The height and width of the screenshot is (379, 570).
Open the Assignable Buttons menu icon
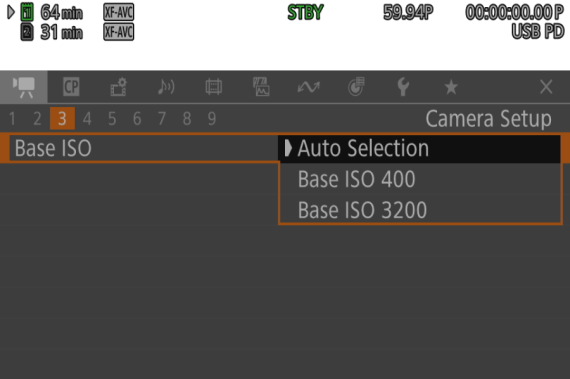click(x=356, y=87)
